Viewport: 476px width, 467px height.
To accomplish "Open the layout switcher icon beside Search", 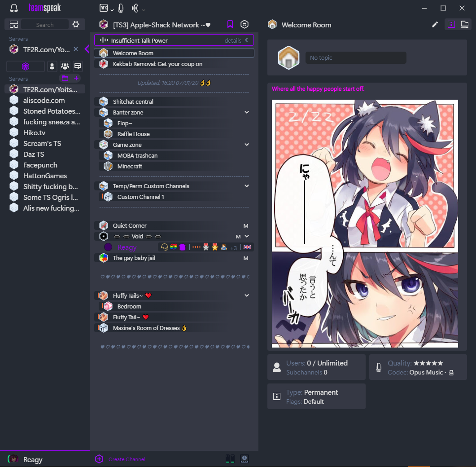I will 14,24.
